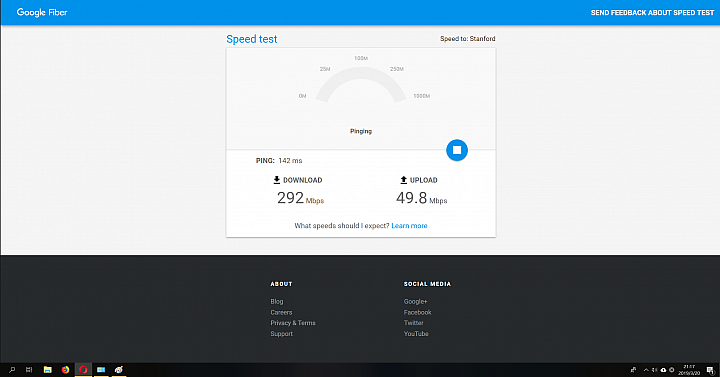Open the volume tray icon
Viewport: 720px width, 377px height.
pyautogui.click(x=654, y=370)
